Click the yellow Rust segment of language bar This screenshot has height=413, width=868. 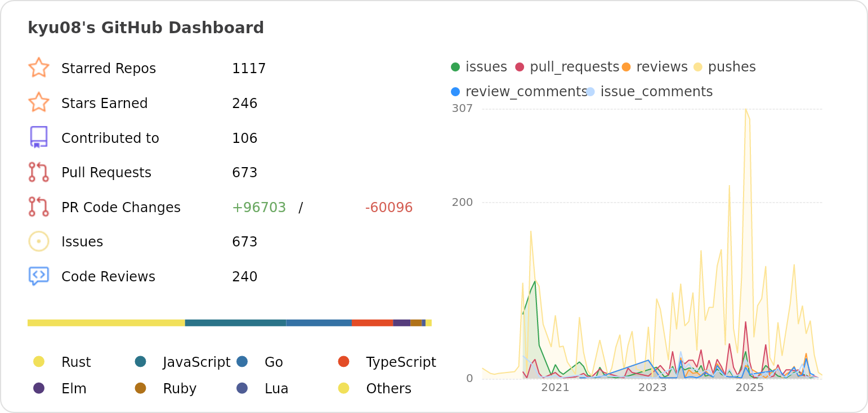coord(106,323)
